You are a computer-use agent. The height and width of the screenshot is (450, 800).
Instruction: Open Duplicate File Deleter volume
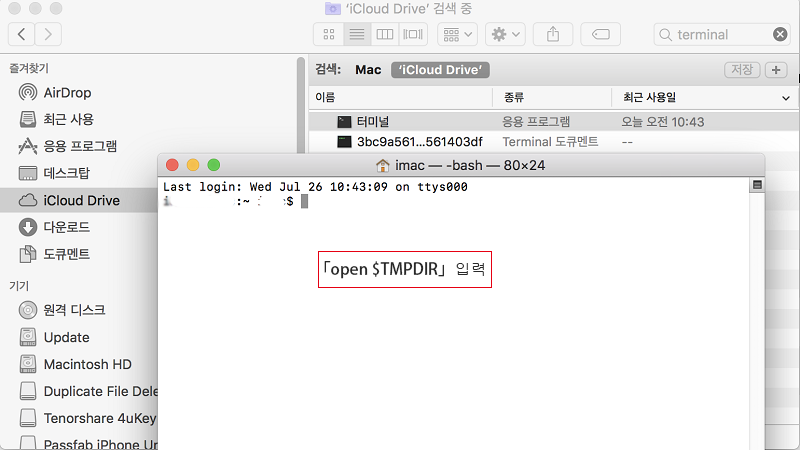tap(101, 391)
